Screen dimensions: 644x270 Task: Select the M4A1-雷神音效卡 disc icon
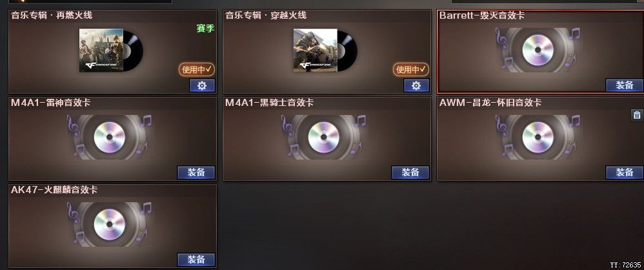pyautogui.click(x=109, y=137)
